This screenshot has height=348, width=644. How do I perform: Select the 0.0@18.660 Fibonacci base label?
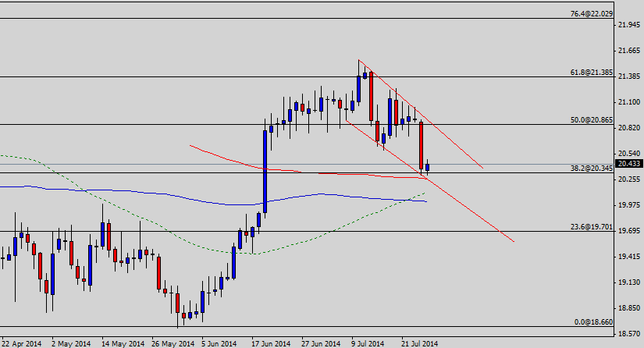coord(592,321)
